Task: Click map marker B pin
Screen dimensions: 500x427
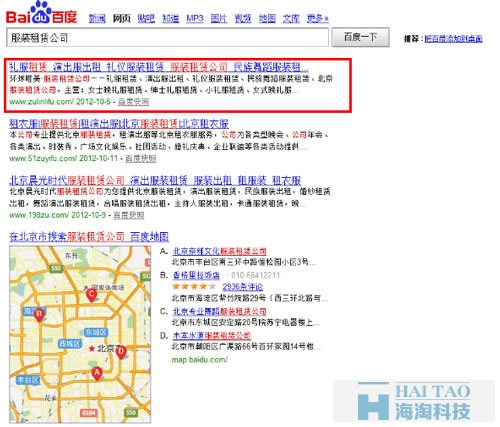Action: (x=39, y=314)
